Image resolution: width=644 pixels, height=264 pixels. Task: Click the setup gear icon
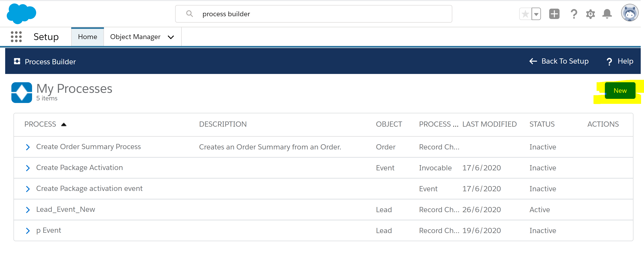pos(590,14)
